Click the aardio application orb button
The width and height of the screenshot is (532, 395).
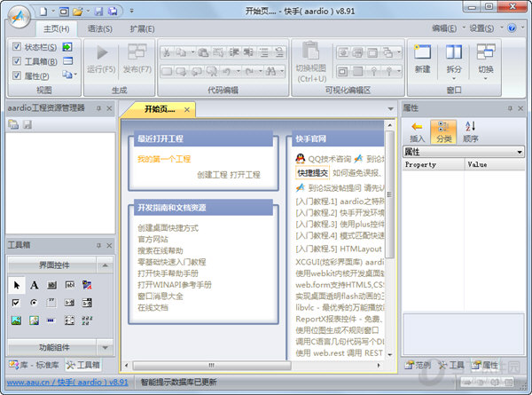(x=19, y=16)
